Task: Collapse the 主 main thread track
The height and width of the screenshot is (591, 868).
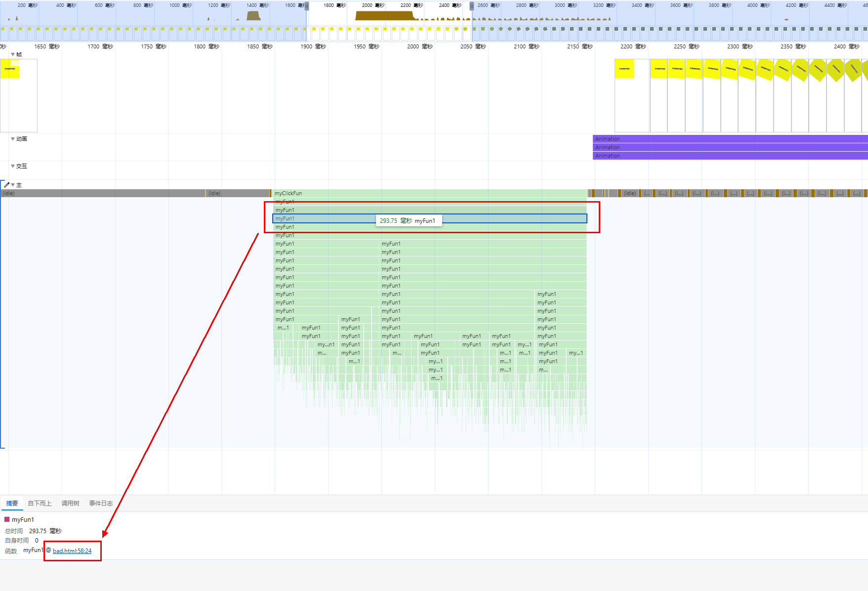Action: pos(13,185)
